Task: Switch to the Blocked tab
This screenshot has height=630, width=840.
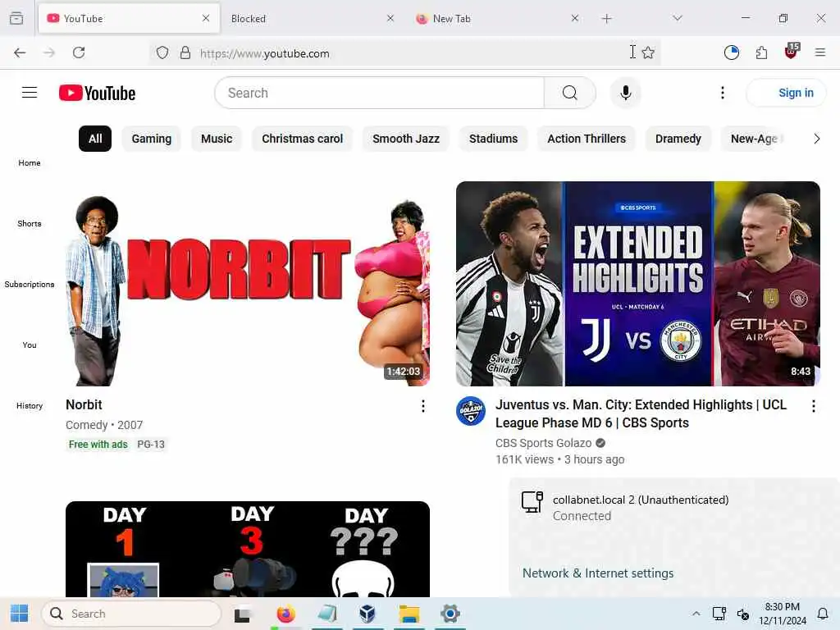Action: (305, 19)
